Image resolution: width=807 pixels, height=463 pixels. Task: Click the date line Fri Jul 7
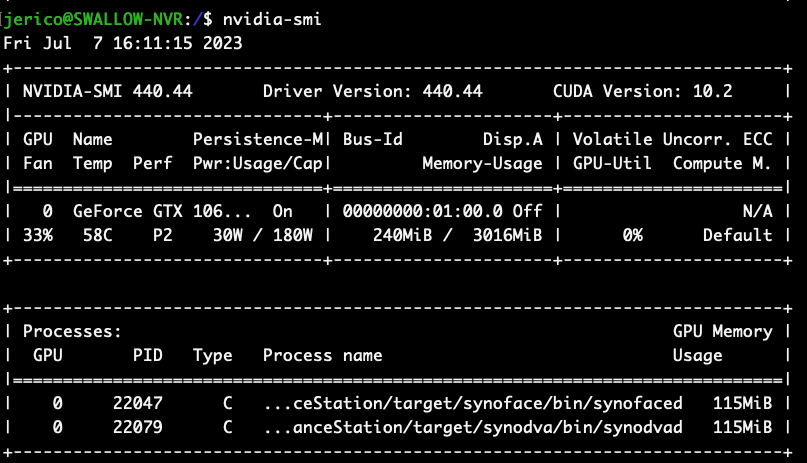123,43
